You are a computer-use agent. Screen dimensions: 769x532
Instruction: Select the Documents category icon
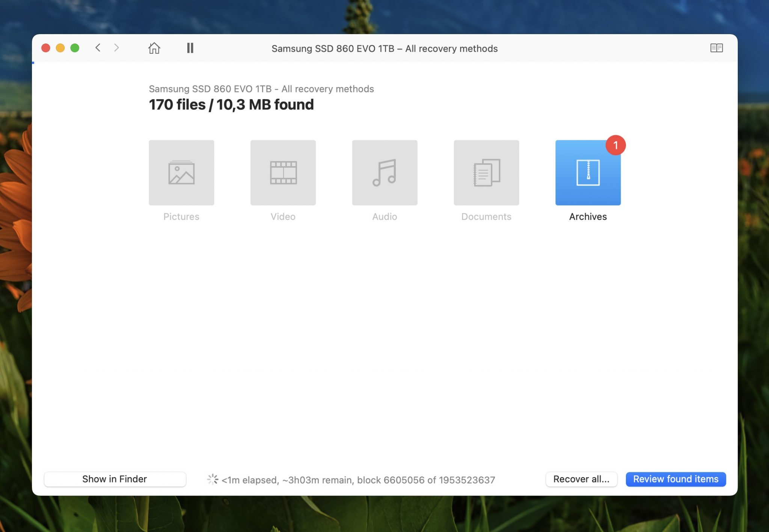point(486,172)
